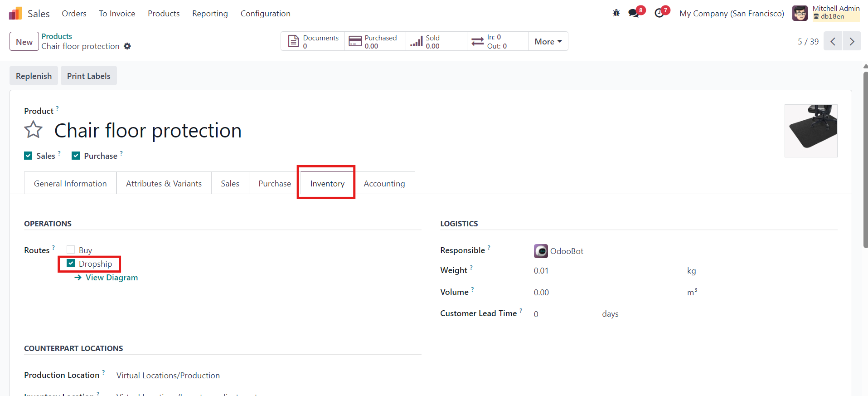Open the activities clock icon
Viewport: 868px width, 396px height.
pos(659,13)
